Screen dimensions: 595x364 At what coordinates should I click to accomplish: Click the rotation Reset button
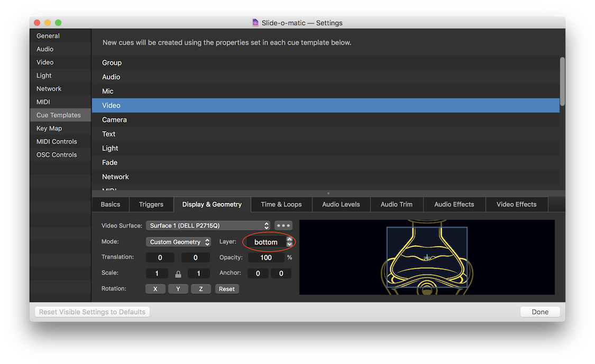[x=227, y=289]
